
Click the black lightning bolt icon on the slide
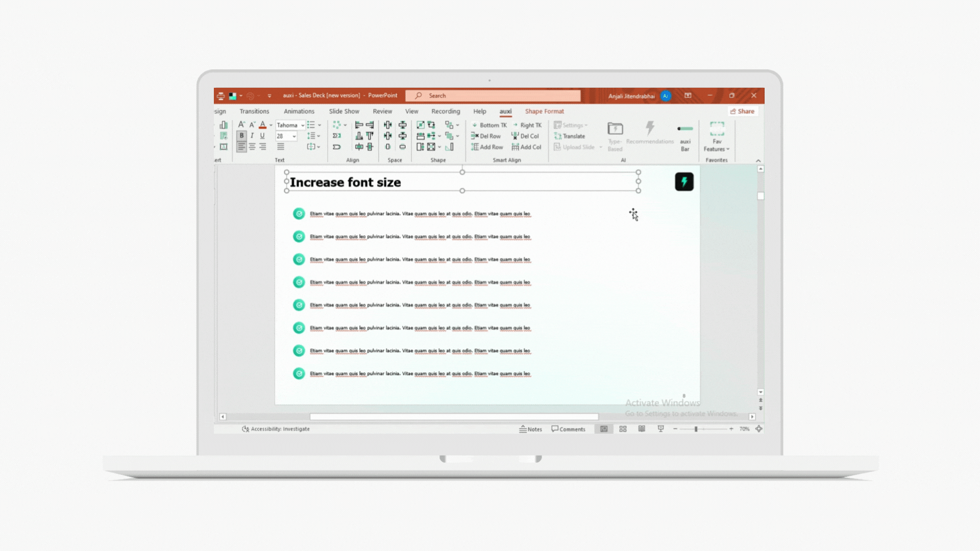[x=684, y=182]
